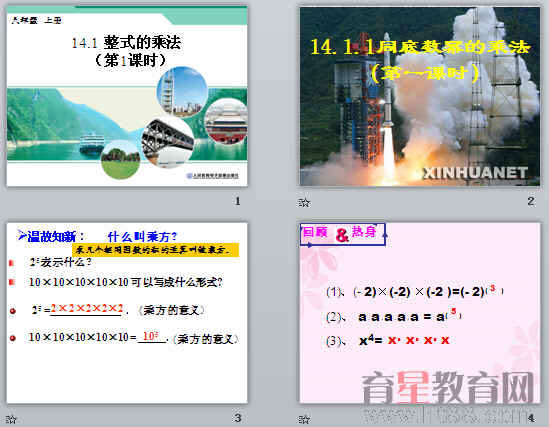Click the round bridge photo on slide 1
Viewport: 549px width, 427px height.
coord(167,141)
